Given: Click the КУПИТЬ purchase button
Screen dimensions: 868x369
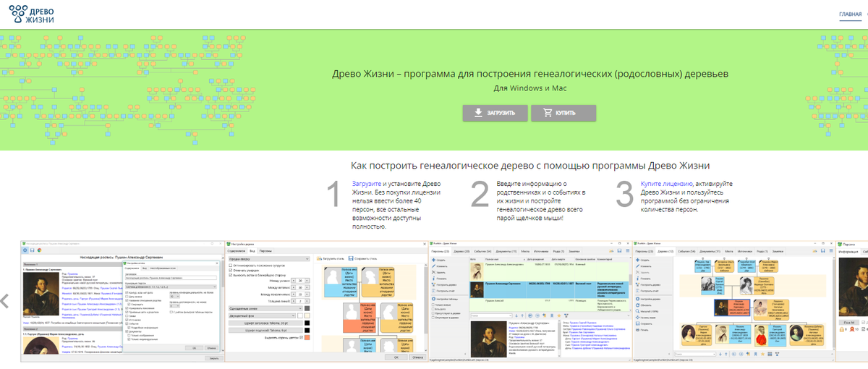Looking at the screenshot, I should point(563,114).
